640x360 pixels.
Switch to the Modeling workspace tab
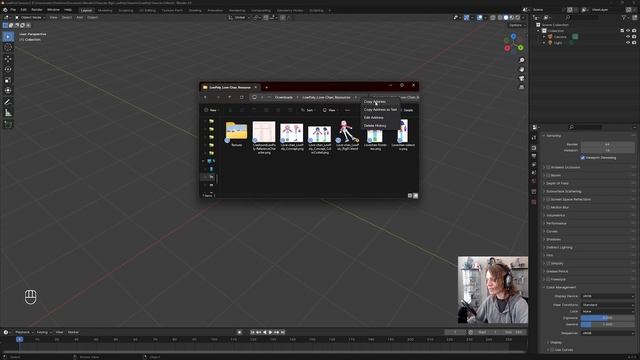pos(105,10)
